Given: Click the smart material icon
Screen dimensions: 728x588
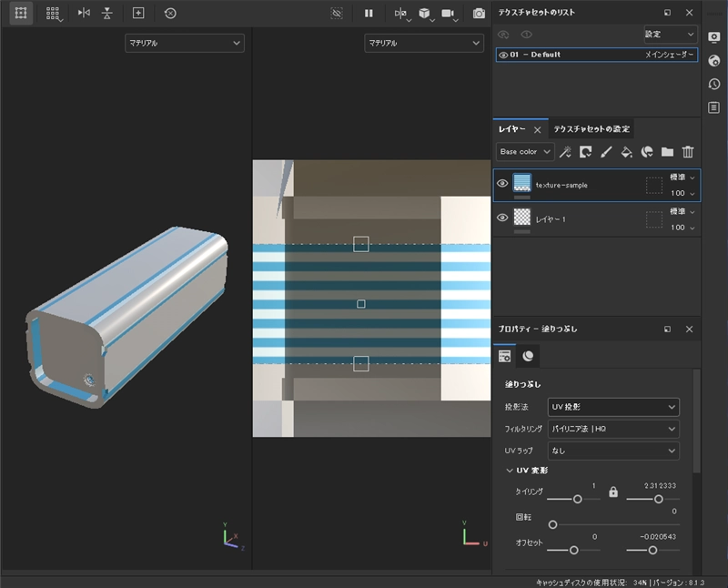Looking at the screenshot, I should 647,152.
